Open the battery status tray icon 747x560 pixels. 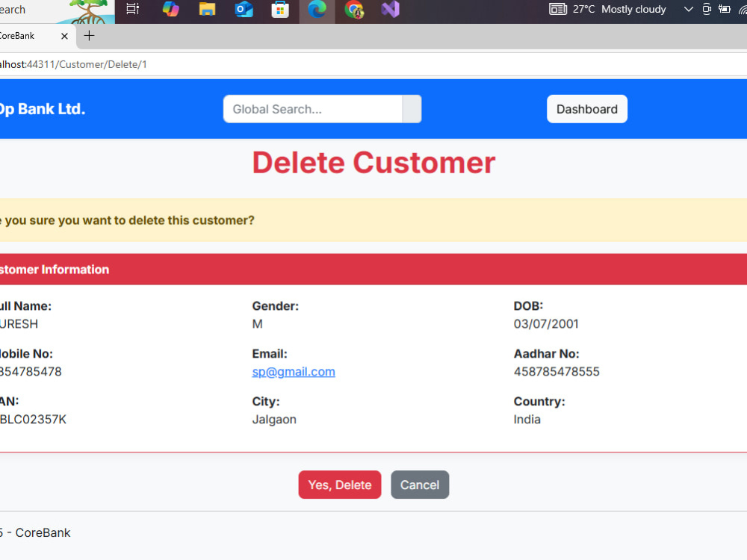pyautogui.click(x=725, y=9)
